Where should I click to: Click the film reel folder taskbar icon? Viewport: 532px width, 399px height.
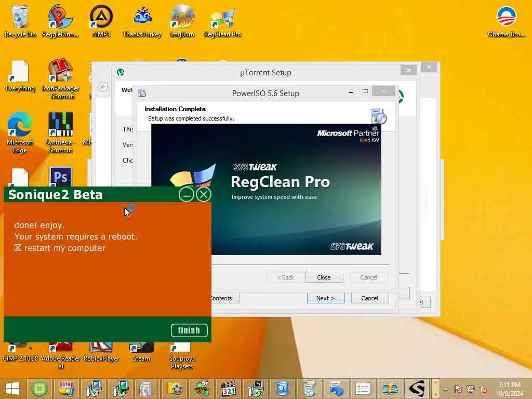[x=175, y=389]
